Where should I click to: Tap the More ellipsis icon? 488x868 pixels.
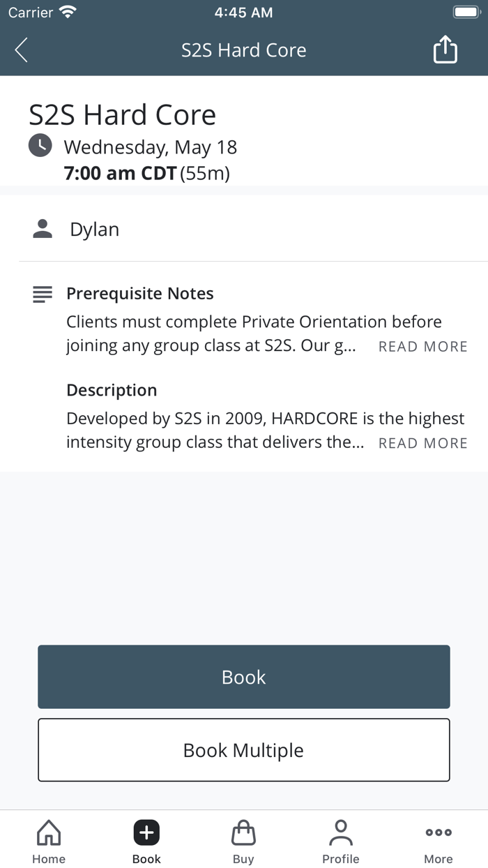coord(438,832)
